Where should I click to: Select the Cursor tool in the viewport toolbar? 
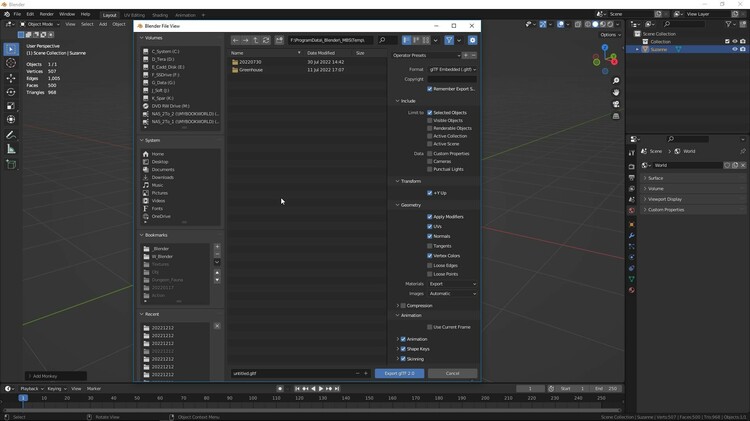click(11, 63)
